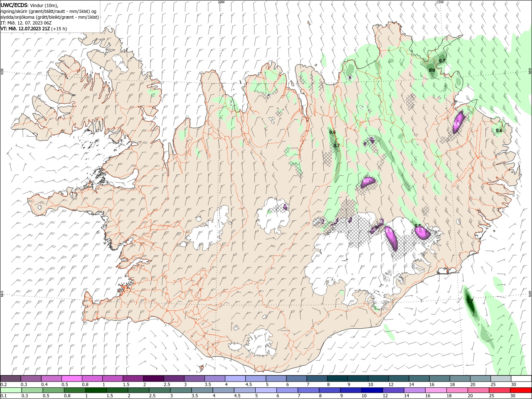Click the bright pink 0.5 swatch in upper legend row

point(71,378)
